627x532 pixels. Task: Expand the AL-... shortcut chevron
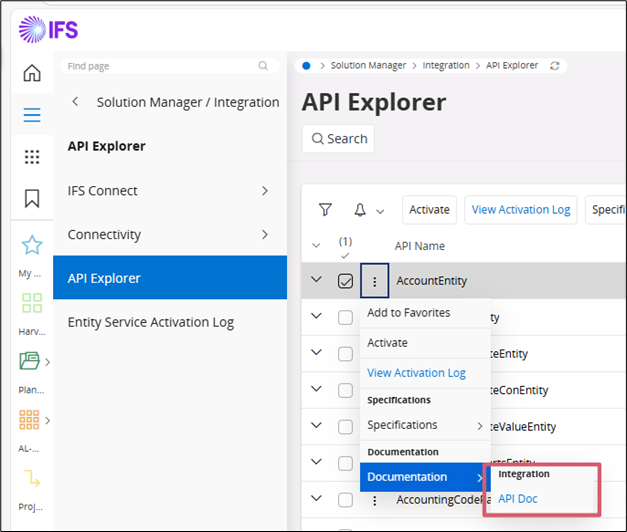click(48, 420)
